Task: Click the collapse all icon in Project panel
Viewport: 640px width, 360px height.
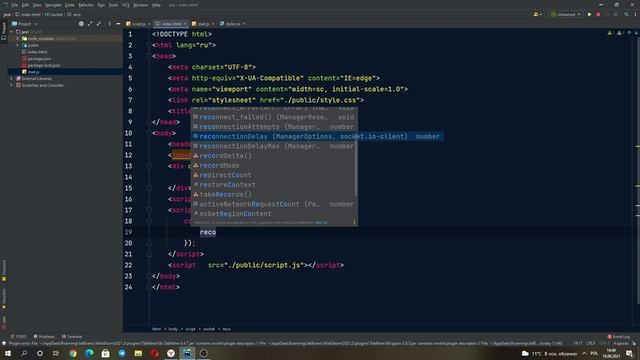Action: click(x=99, y=24)
